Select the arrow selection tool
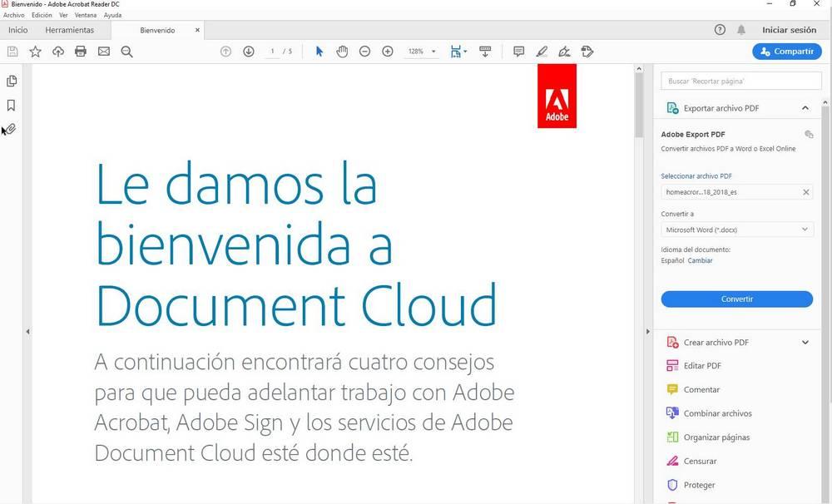This screenshot has height=504, width=832. (x=319, y=52)
